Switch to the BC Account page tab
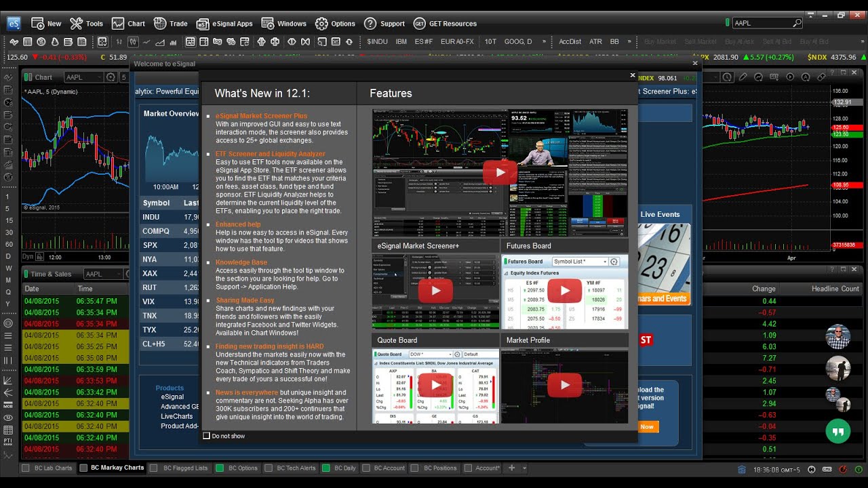 pyautogui.click(x=384, y=468)
